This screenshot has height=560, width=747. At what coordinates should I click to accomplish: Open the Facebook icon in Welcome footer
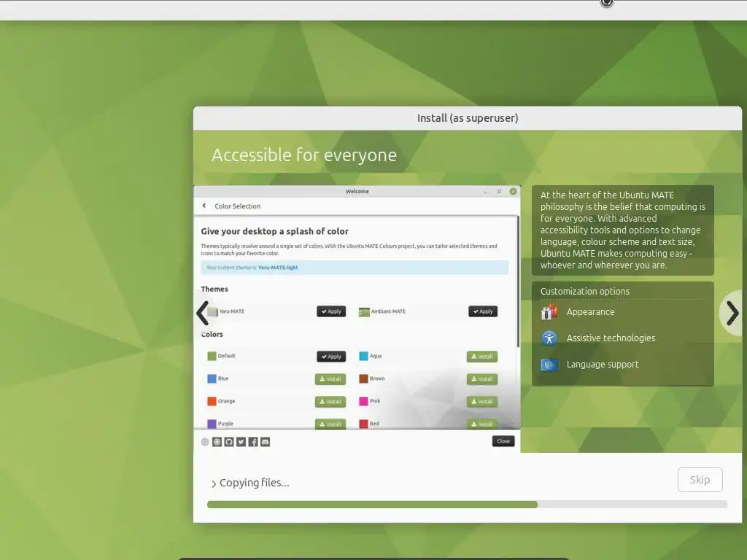[x=253, y=442]
